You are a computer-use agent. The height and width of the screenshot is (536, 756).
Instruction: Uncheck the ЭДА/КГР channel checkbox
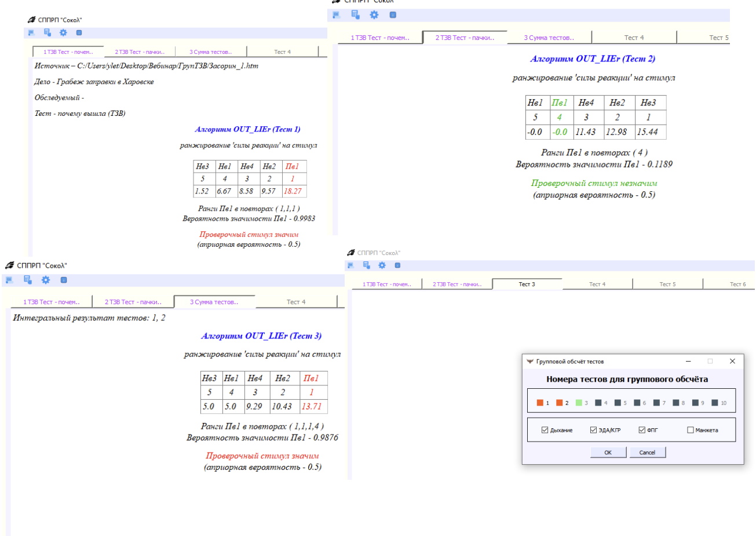[x=593, y=430]
